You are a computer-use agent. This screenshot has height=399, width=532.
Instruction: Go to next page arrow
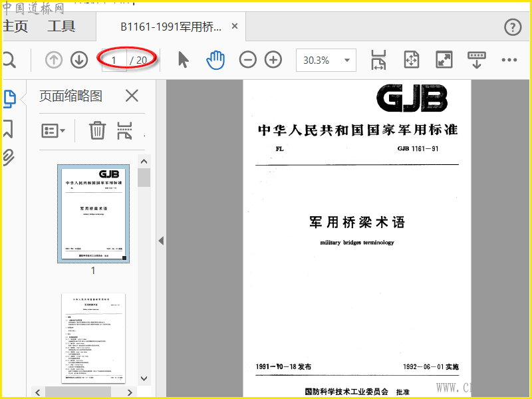coord(79,60)
